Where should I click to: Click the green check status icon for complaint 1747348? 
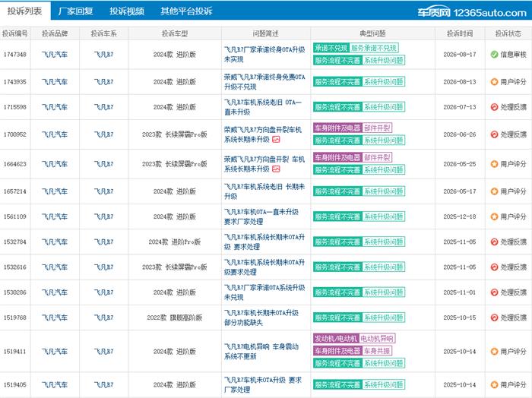(494, 54)
